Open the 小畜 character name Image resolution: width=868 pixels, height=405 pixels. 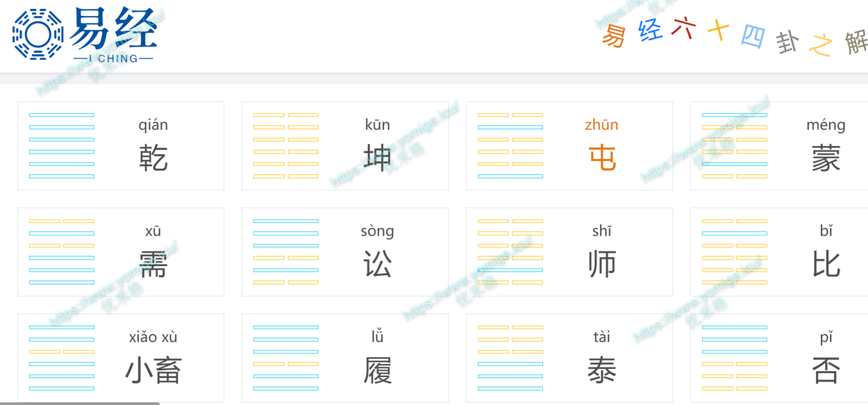(x=153, y=370)
